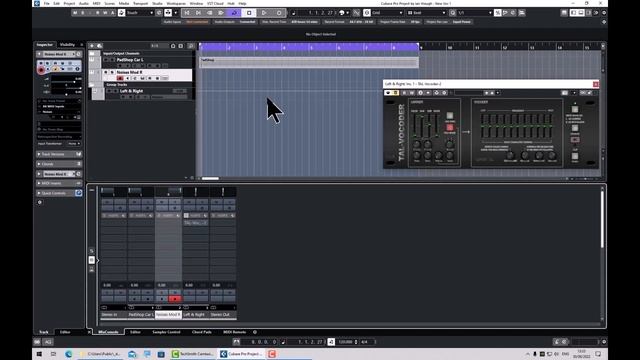
Task: Click the Audio Outputs Connected status
Action: click(236, 22)
